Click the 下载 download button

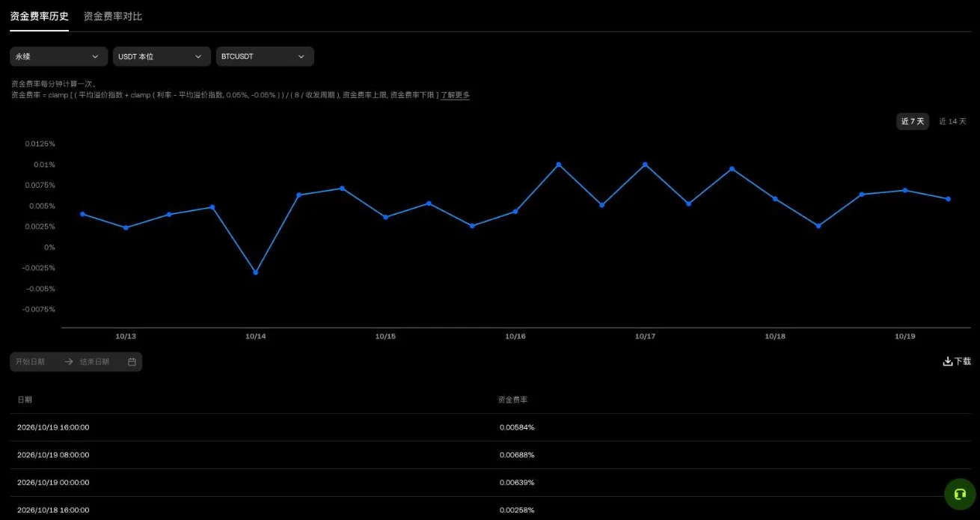tap(957, 361)
